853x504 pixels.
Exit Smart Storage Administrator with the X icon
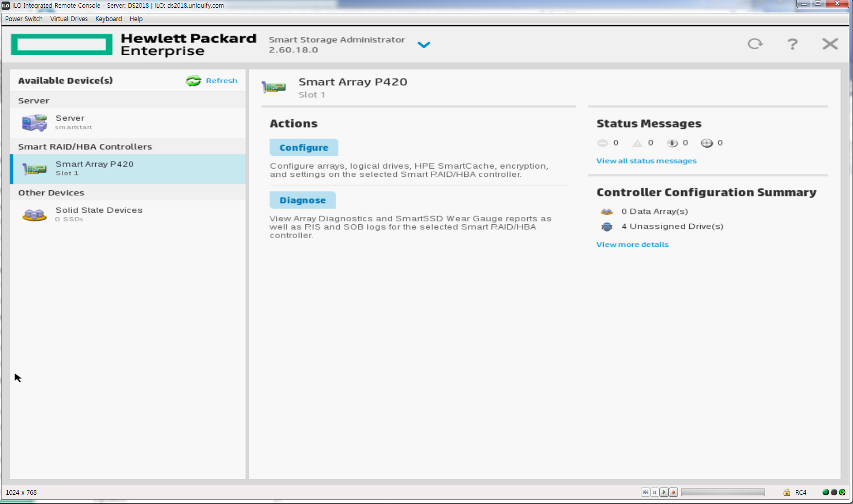click(x=830, y=44)
